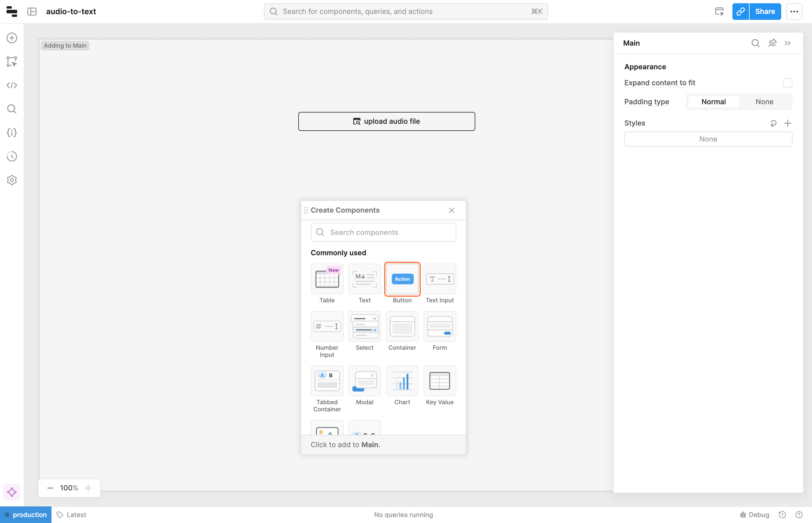Image resolution: width=812 pixels, height=523 pixels.
Task: Click the Search components field
Action: point(384,232)
